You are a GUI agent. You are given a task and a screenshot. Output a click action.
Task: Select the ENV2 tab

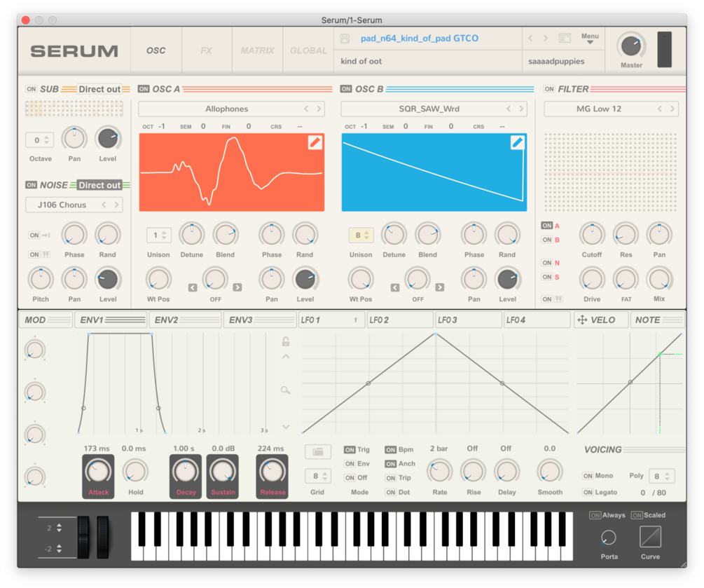click(x=186, y=320)
